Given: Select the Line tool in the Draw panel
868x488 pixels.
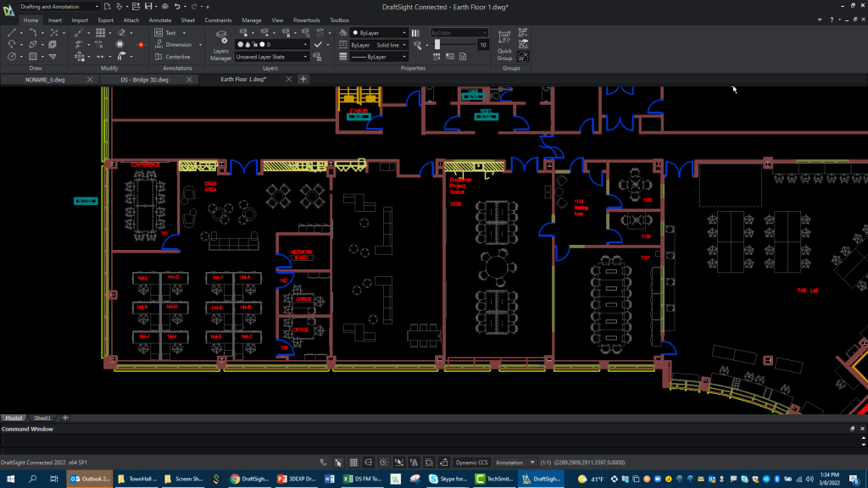Looking at the screenshot, I should pyautogui.click(x=13, y=32).
